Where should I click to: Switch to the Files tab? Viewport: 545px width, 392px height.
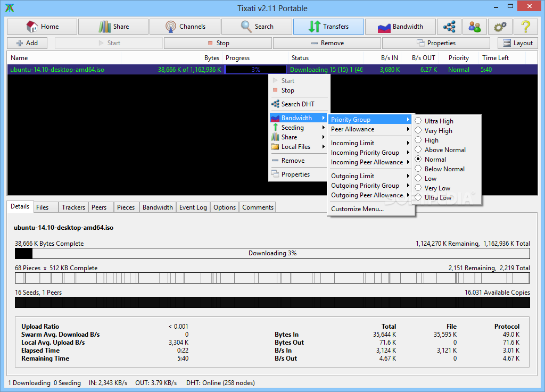[46, 207]
